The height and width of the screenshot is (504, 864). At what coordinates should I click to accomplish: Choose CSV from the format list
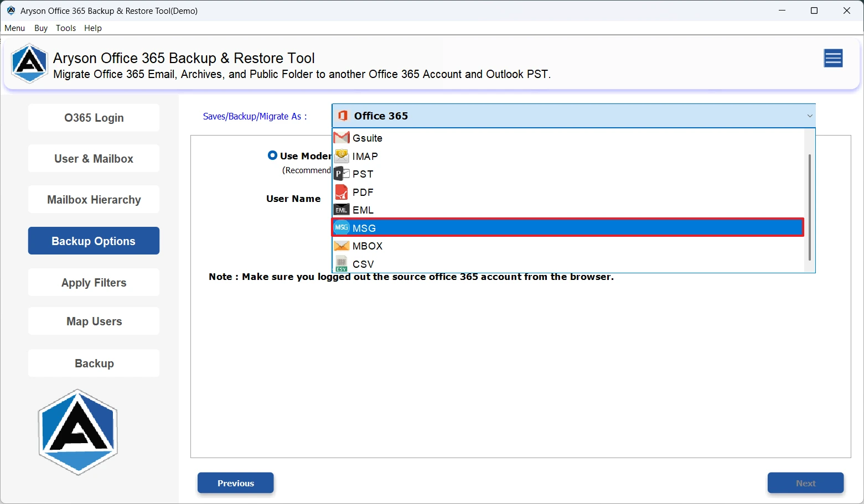568,264
